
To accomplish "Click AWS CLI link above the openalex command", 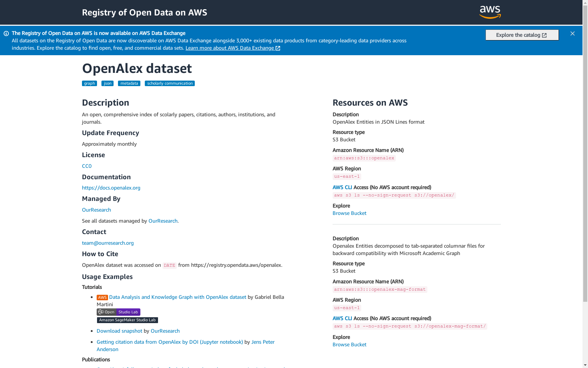I will [342, 187].
